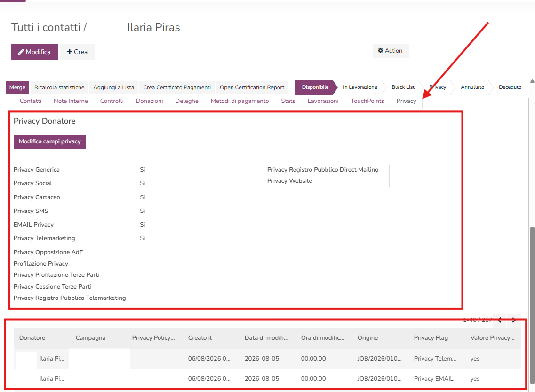Set status to Deceduto

pos(510,87)
